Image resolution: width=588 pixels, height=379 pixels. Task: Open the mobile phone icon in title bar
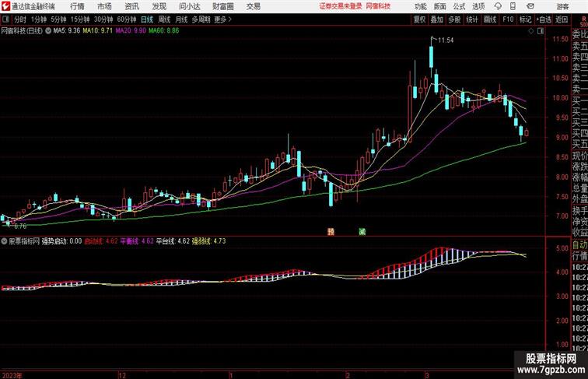[x=513, y=6]
